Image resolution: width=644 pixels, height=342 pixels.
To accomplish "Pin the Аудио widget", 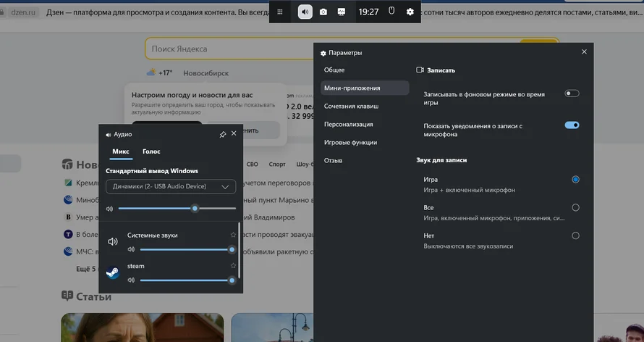I will [222, 134].
